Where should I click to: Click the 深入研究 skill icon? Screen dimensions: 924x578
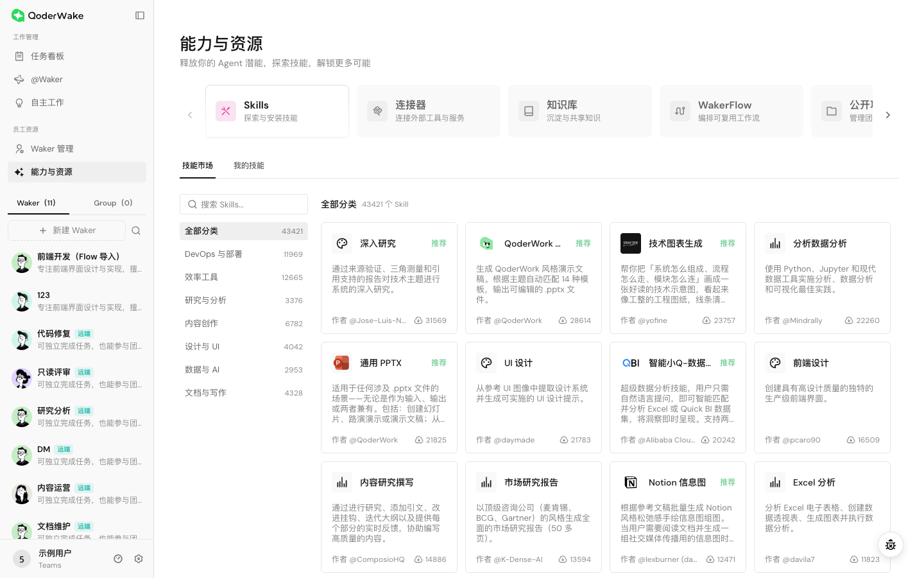pyautogui.click(x=342, y=243)
